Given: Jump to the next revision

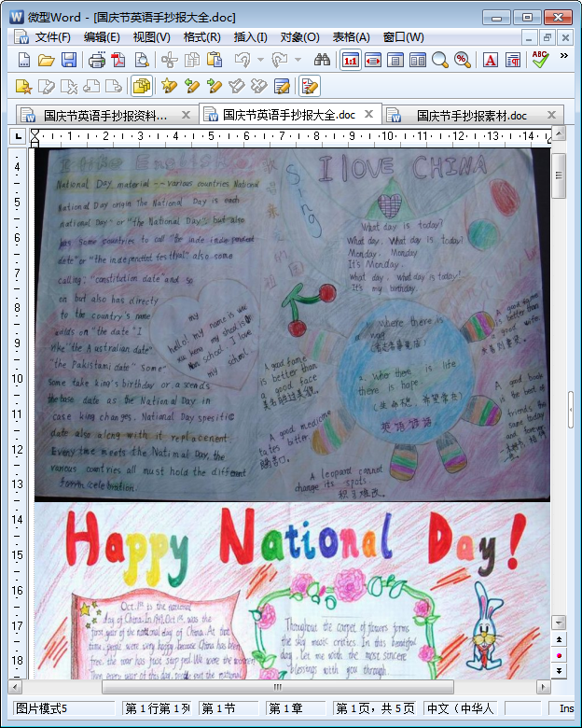Looking at the screenshot, I should (214, 87).
